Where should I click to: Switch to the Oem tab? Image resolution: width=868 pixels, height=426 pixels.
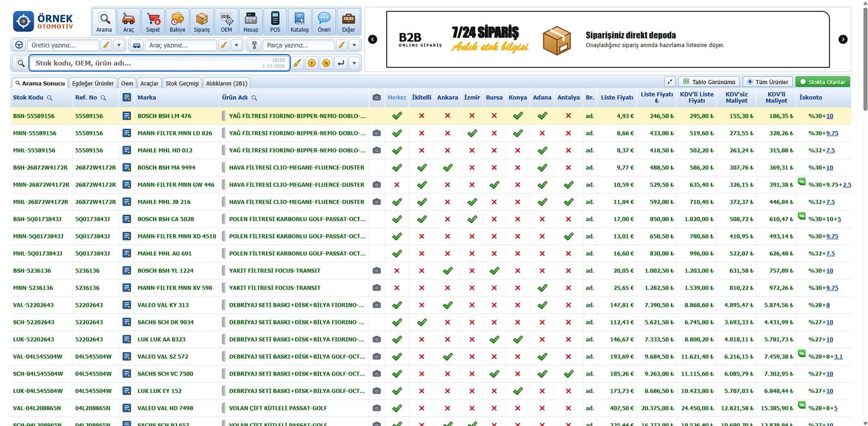tap(127, 83)
